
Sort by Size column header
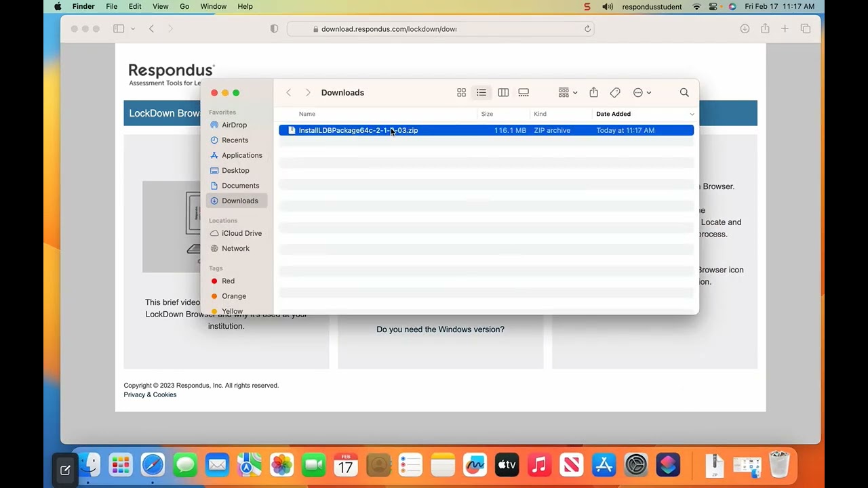click(x=487, y=114)
